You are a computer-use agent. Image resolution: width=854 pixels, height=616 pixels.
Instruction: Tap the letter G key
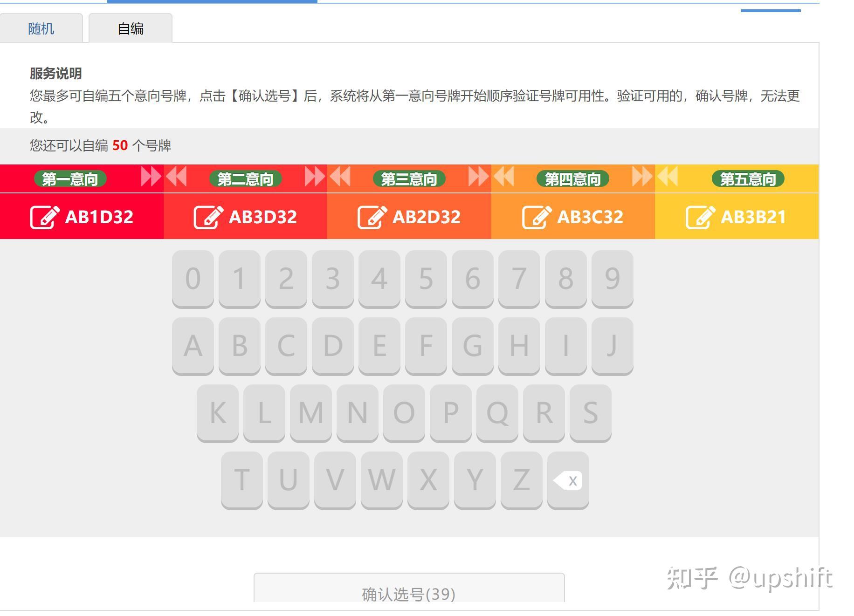(473, 346)
